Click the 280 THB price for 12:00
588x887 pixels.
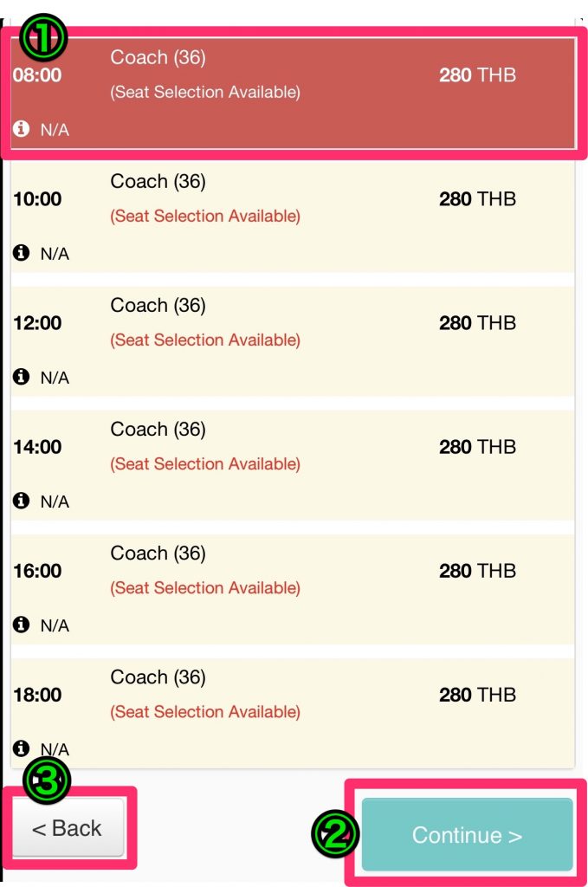478,323
